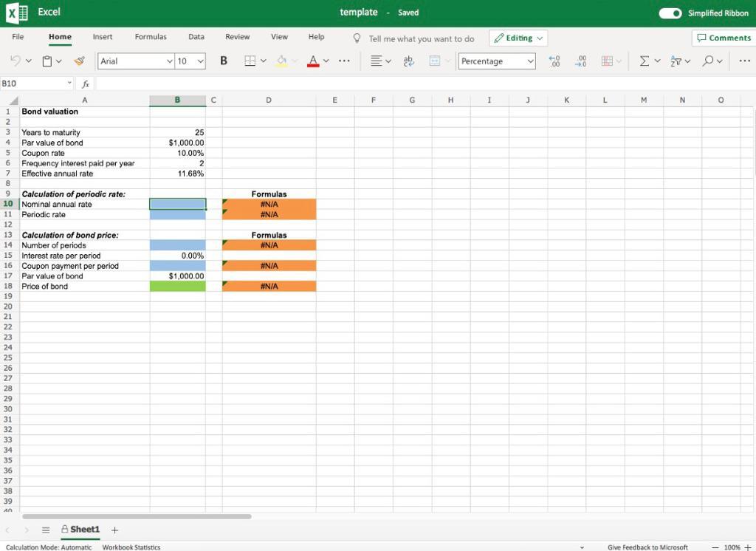The height and width of the screenshot is (551, 756).
Task: Click the Borders icon
Action: coord(250,61)
